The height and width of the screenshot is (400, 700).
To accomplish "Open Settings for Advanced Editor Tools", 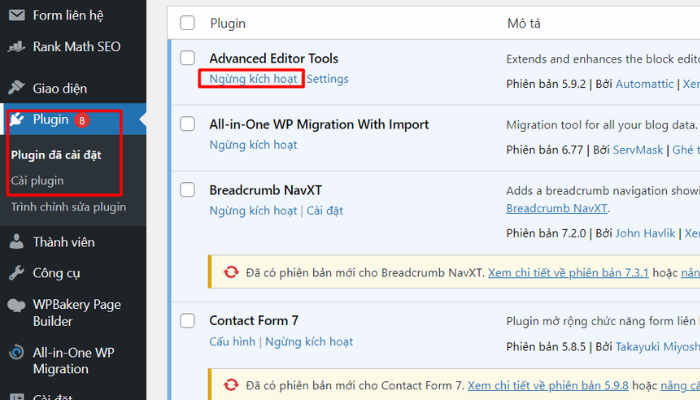I will [327, 79].
